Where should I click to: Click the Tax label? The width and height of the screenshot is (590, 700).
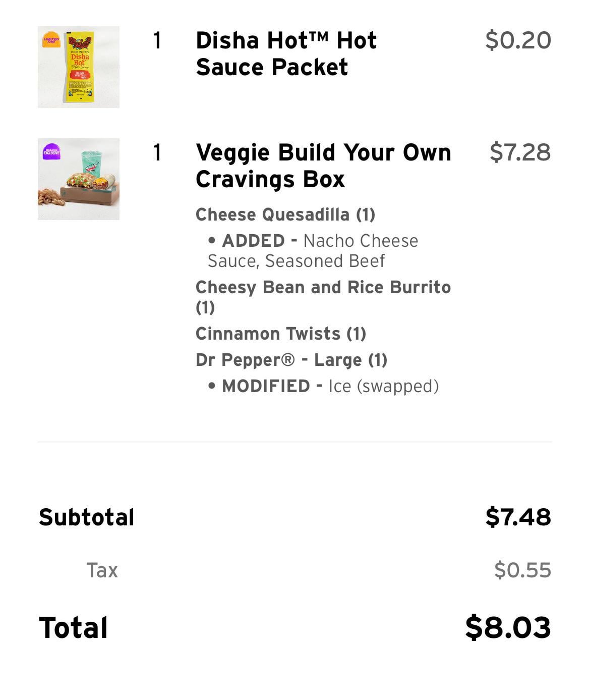(x=102, y=570)
